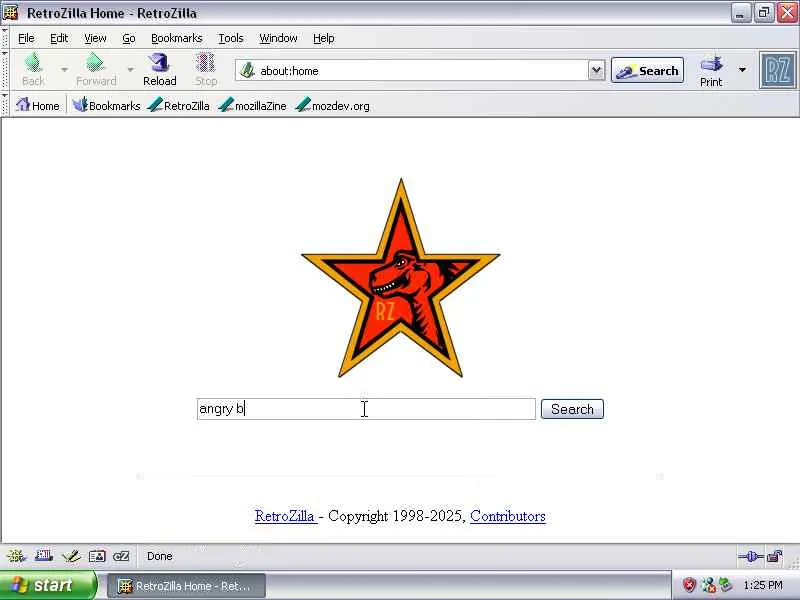Image resolution: width=800 pixels, height=600 pixels.
Task: Open Mail component status bar icon
Action: pyautogui.click(x=43, y=556)
